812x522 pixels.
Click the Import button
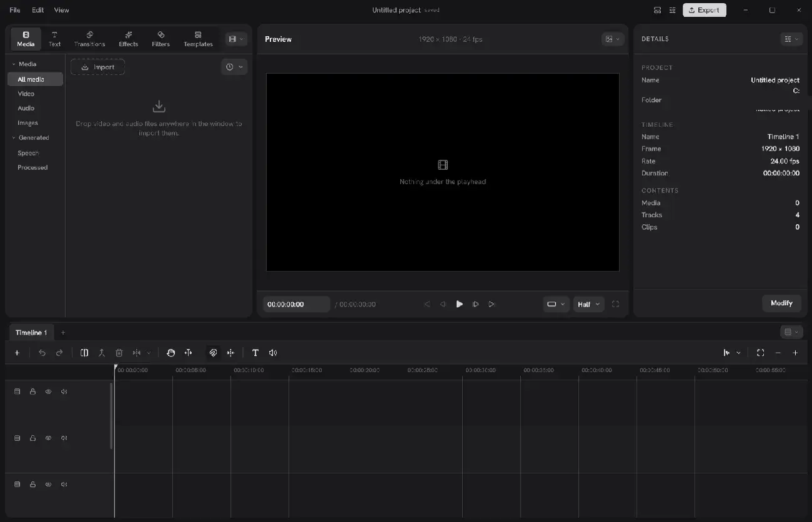pyautogui.click(x=97, y=67)
